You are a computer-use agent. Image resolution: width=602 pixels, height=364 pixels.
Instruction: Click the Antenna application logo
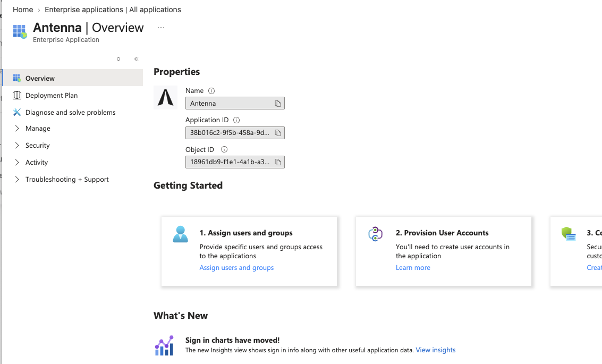coord(165,98)
